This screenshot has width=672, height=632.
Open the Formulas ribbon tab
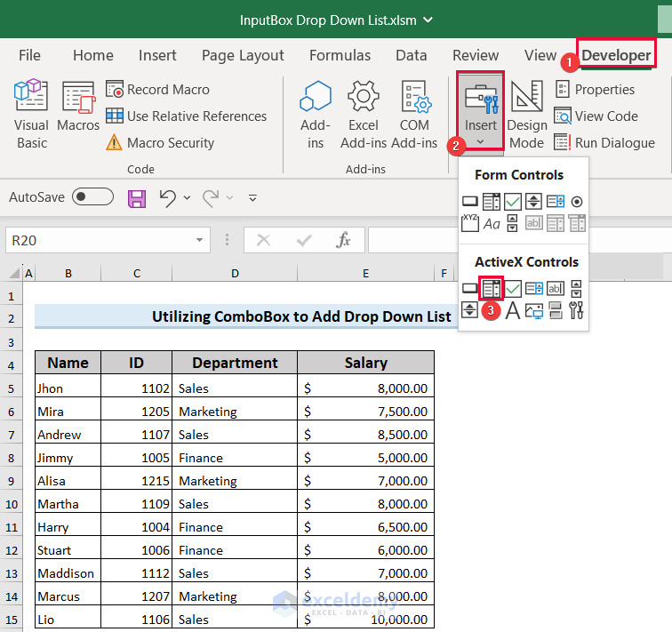coord(340,55)
